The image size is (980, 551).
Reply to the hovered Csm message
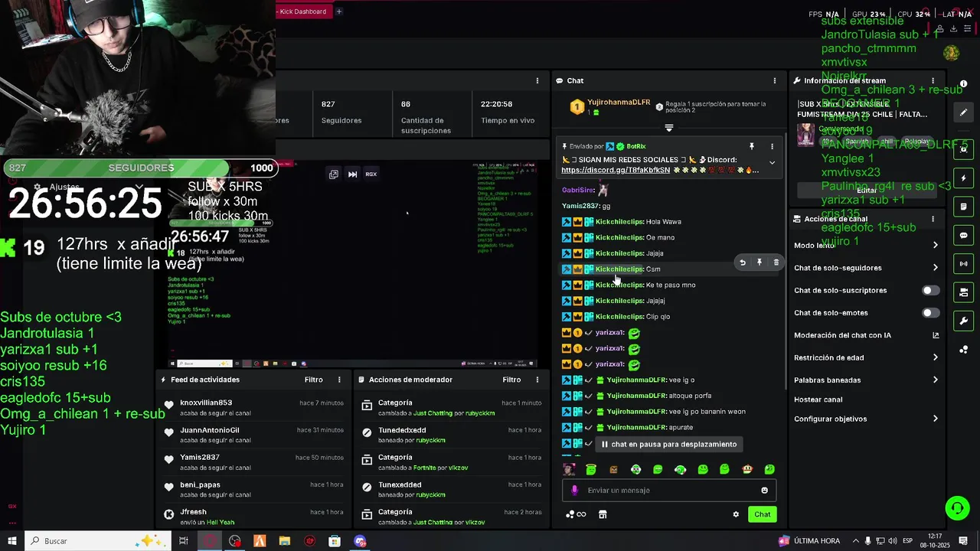coord(742,262)
